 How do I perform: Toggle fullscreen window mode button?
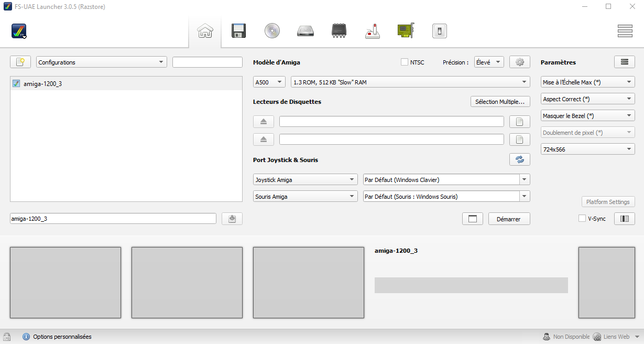coord(473,219)
